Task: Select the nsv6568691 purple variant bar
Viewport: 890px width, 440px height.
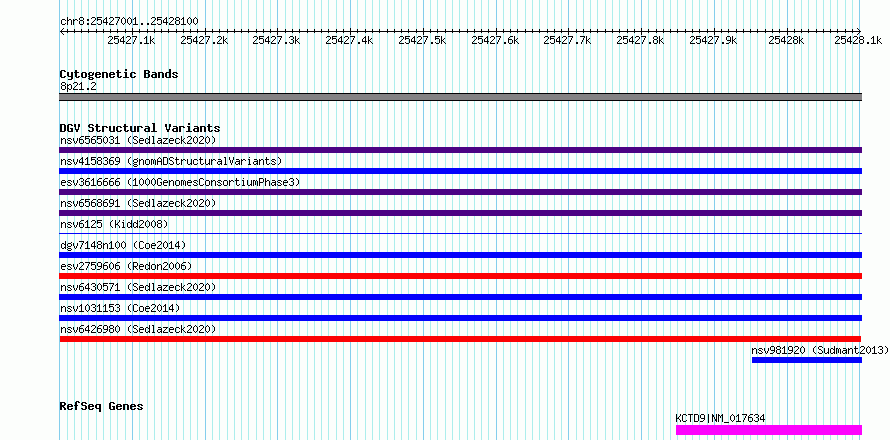Action: (461, 213)
